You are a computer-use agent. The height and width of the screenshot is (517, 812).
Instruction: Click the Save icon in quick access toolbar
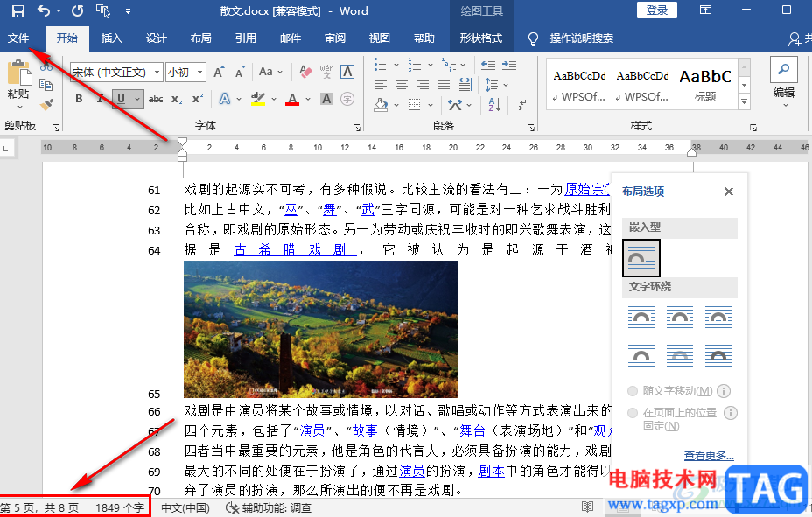[18, 10]
